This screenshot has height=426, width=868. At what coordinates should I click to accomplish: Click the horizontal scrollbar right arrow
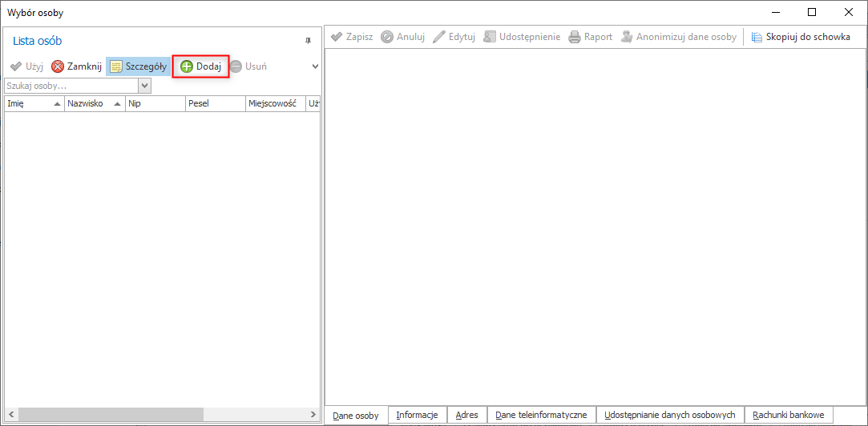[x=313, y=414]
